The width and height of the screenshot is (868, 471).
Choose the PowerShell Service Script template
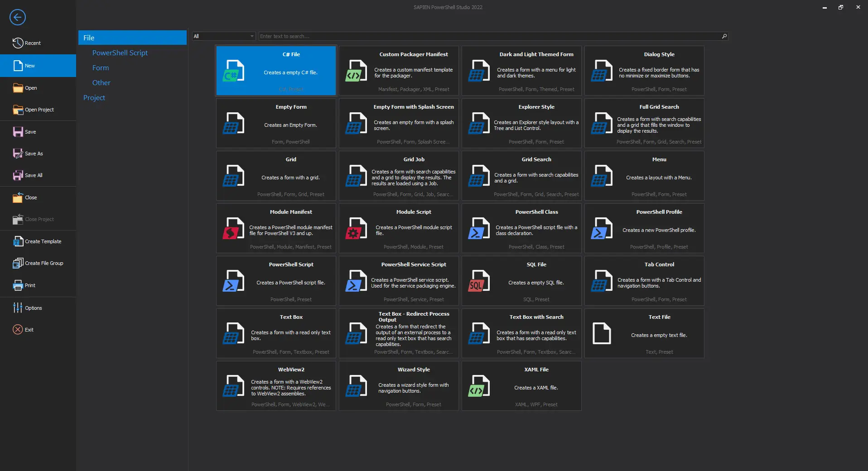click(398, 281)
